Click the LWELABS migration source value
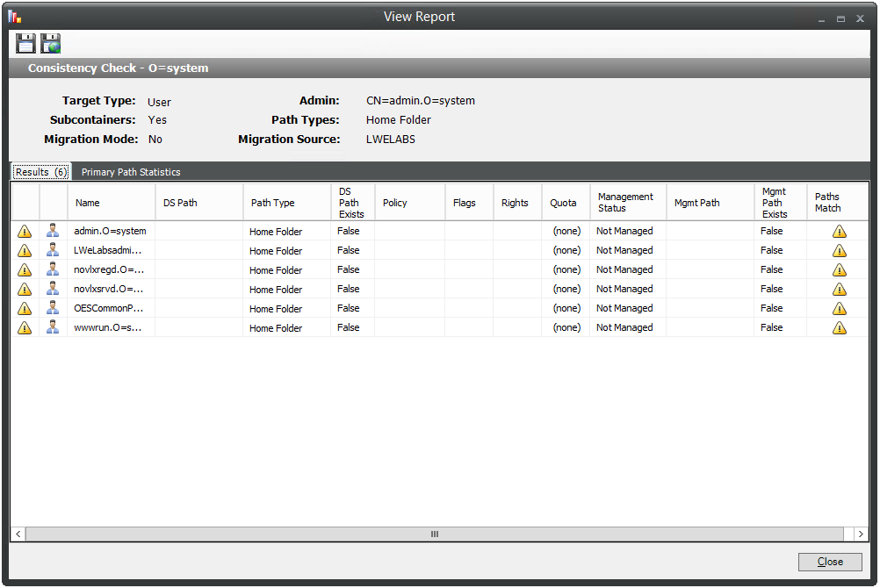 [391, 140]
